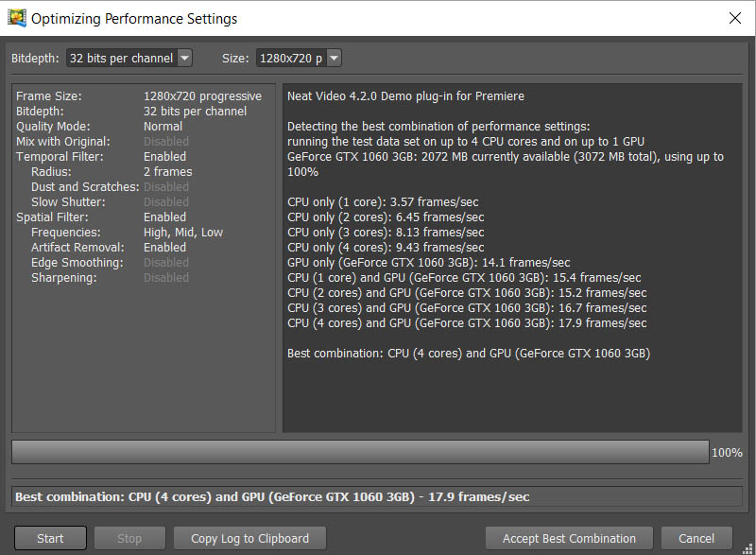Click 'CPU only (2 cores): 6.45 frames/sec' line
This screenshot has height=555, width=756.
tap(386, 217)
